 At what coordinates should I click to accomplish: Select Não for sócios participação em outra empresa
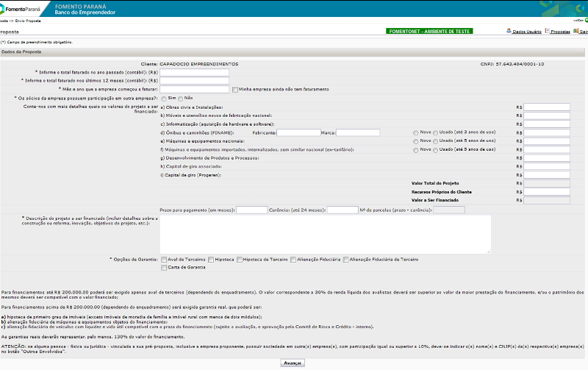tap(180, 99)
